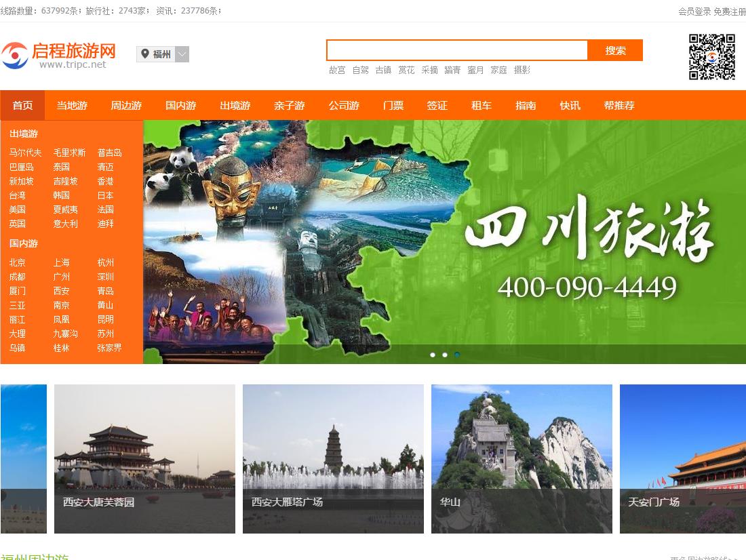This screenshot has width=746, height=560.
Task: Open the 吉隆坡 destination link
Action: point(66,181)
